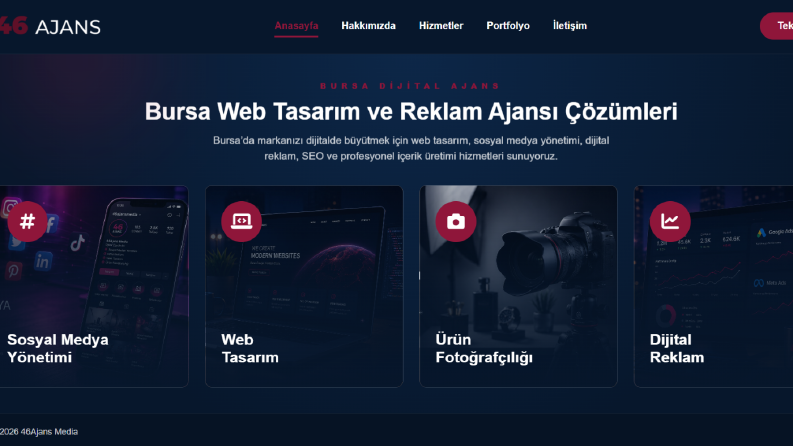Open the Ürün Fotoğrafçılığı title link
Screen dimensions: 793x446
[484, 348]
